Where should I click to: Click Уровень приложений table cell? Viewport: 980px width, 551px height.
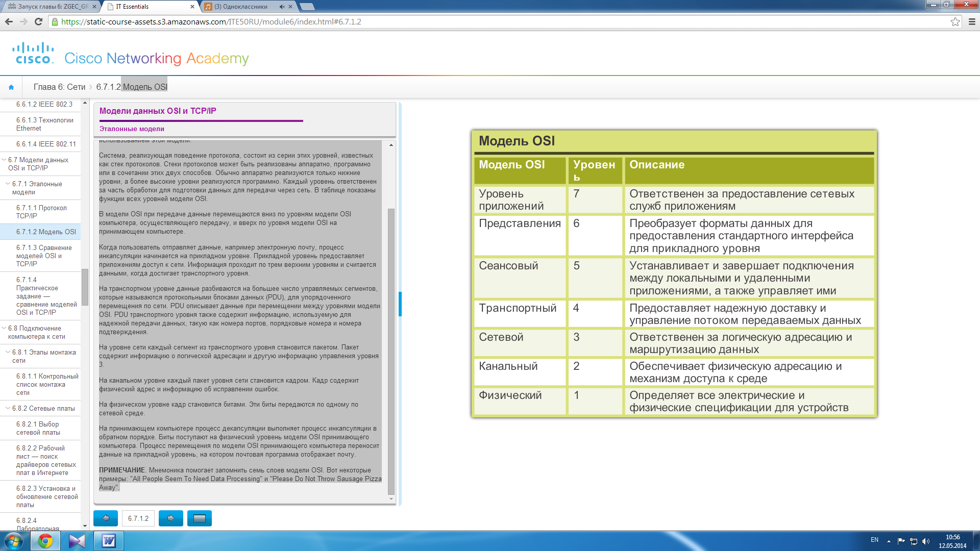tap(520, 199)
